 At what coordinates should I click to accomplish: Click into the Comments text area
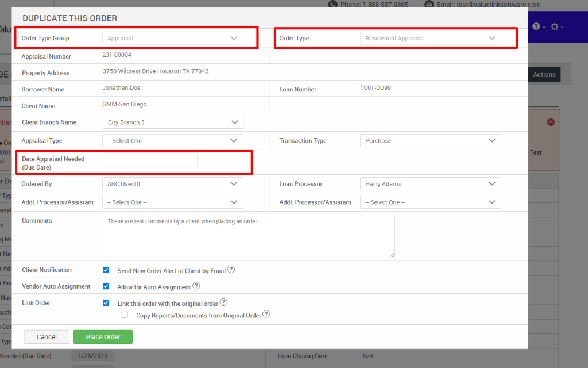[249, 236]
